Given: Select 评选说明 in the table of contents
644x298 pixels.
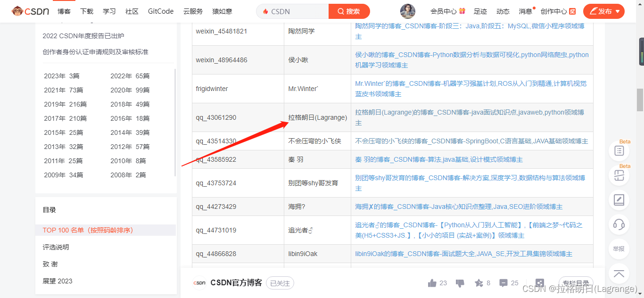Looking at the screenshot, I should point(56,247).
